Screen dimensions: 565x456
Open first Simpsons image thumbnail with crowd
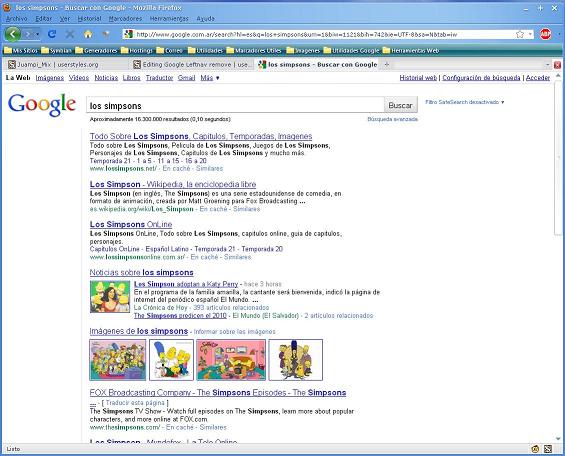tap(117, 360)
